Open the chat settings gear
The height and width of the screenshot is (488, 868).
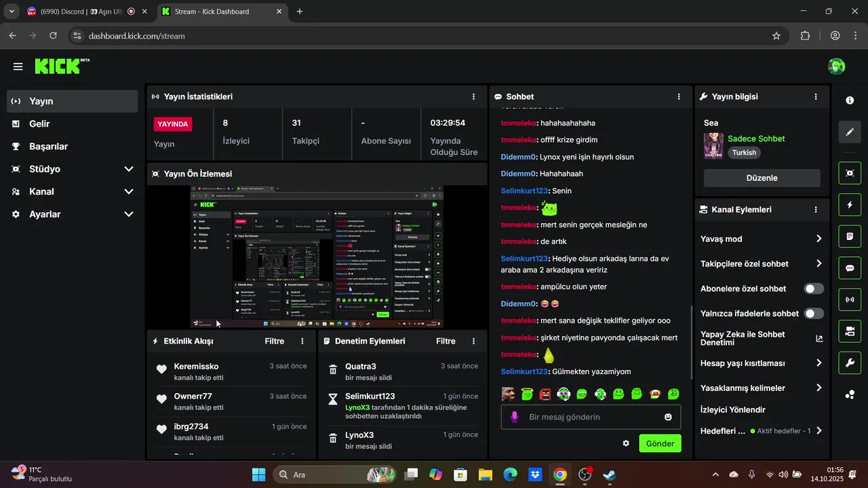pyautogui.click(x=626, y=443)
